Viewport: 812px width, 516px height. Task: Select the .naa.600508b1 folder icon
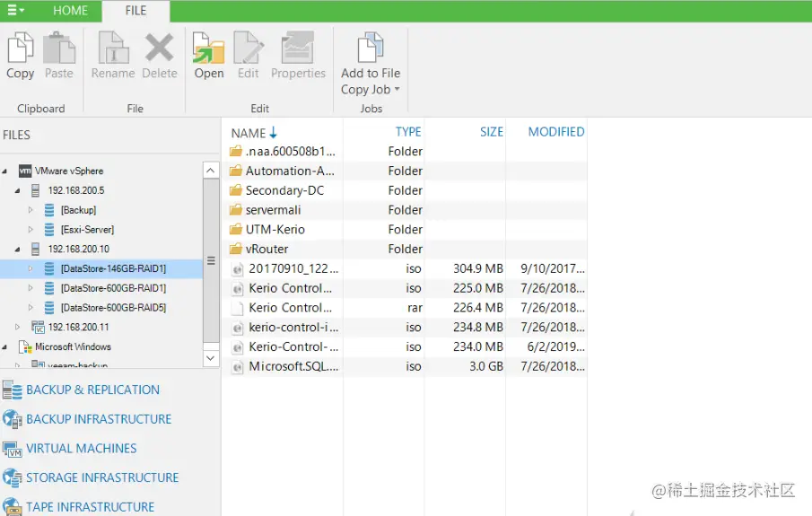coord(236,152)
